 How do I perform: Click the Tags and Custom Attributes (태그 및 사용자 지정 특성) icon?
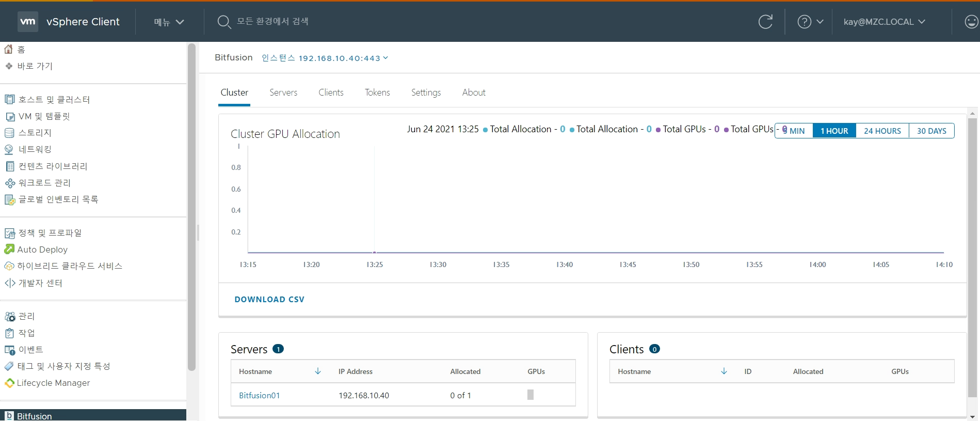(x=9, y=366)
